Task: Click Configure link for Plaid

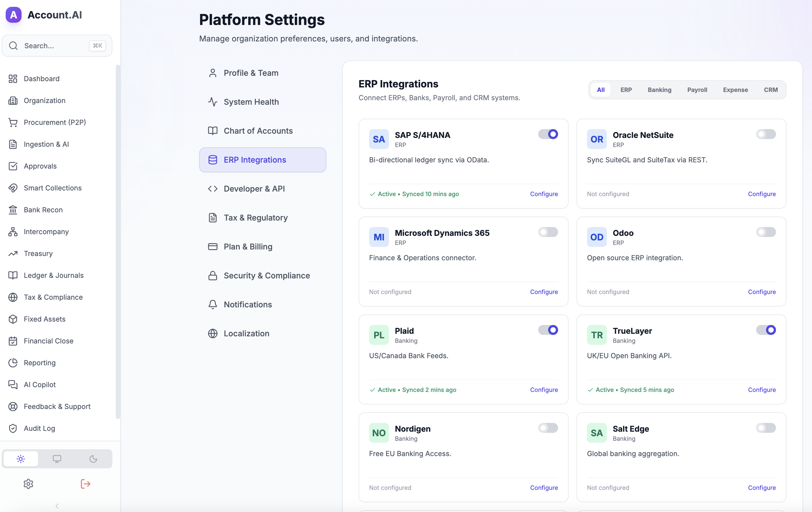Action: click(544, 390)
